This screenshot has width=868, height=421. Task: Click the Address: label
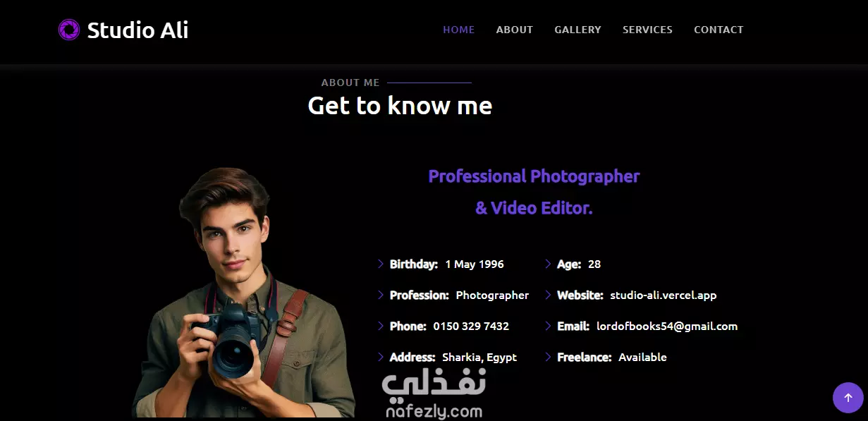tap(412, 357)
